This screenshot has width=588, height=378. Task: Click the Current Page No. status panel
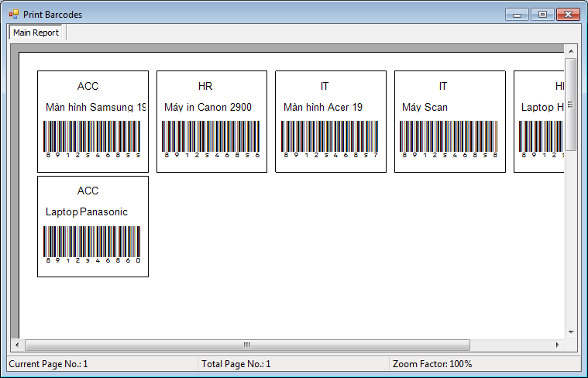[48, 364]
